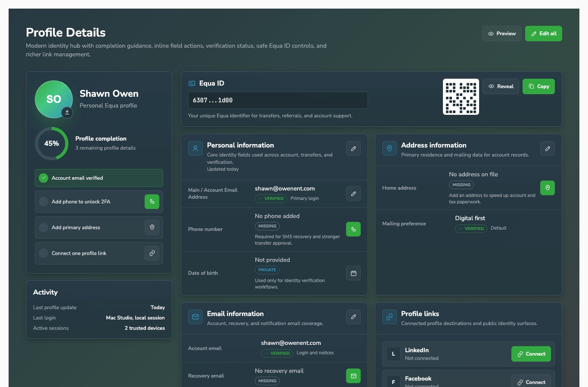Click the 'Profile Details' page heading
588x387 pixels.
(x=66, y=33)
